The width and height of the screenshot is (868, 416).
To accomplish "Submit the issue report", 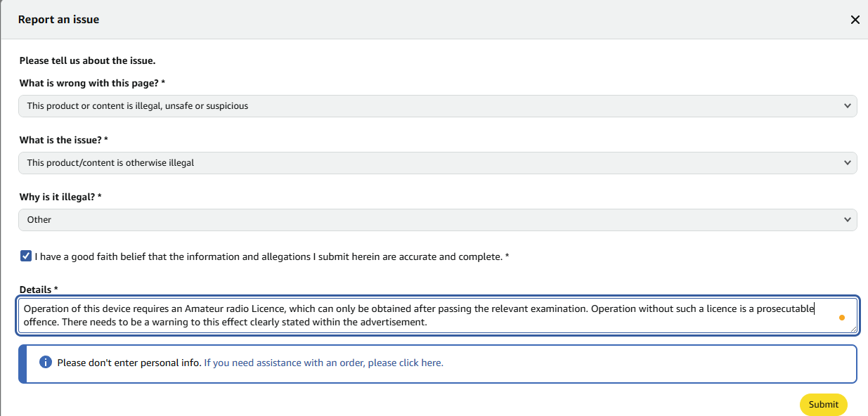I will click(x=824, y=404).
